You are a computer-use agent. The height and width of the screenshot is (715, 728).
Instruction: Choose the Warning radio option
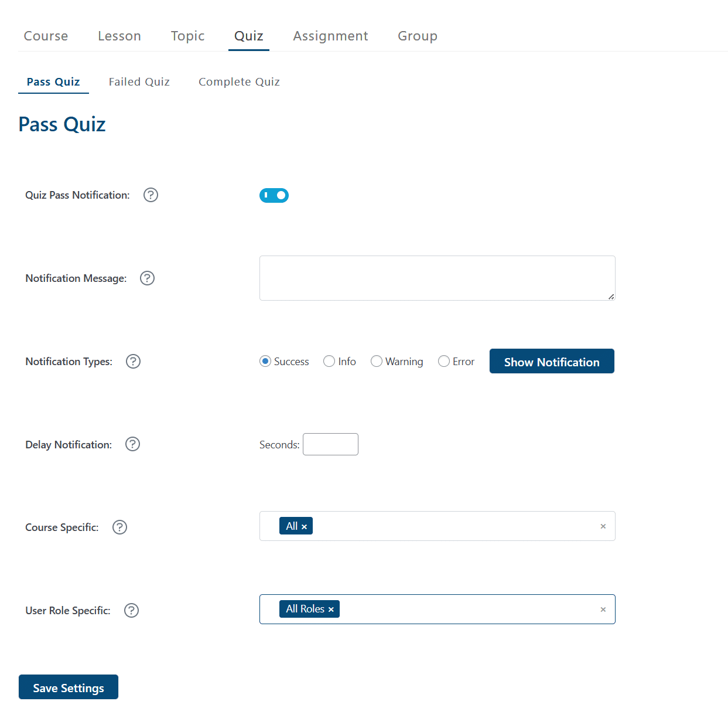pyautogui.click(x=377, y=361)
